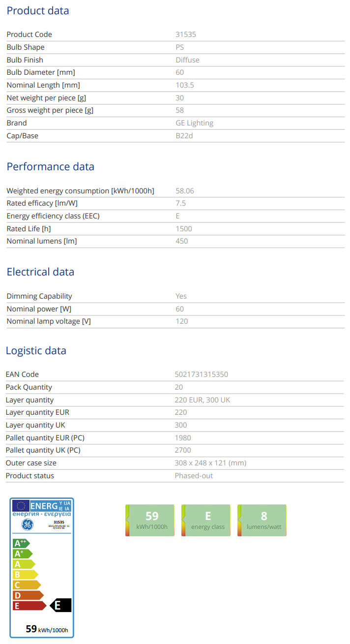Click the GE logo on energy label
350x644 pixels.
pyautogui.click(x=27, y=524)
